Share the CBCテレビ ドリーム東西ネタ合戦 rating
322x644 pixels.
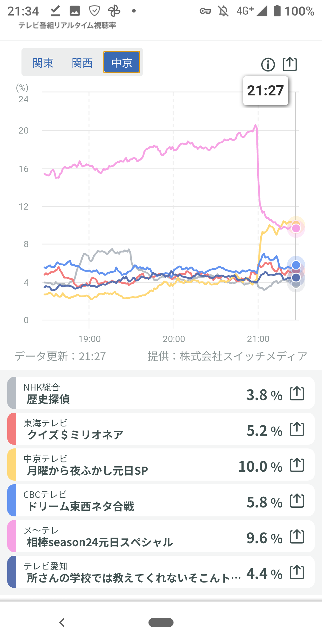(297, 501)
